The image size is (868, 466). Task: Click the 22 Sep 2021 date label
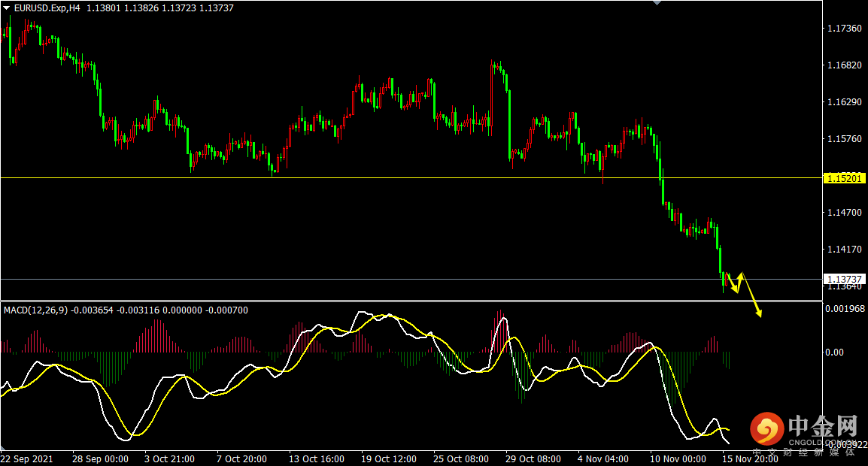27,458
